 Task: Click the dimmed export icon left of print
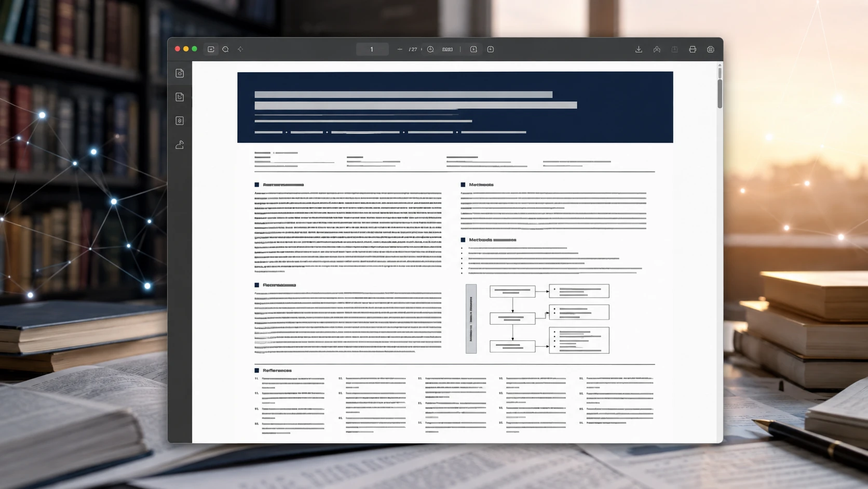tap(675, 49)
